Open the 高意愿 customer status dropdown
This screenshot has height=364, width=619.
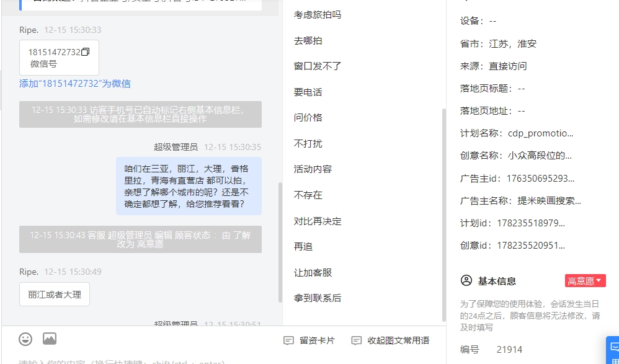(585, 281)
